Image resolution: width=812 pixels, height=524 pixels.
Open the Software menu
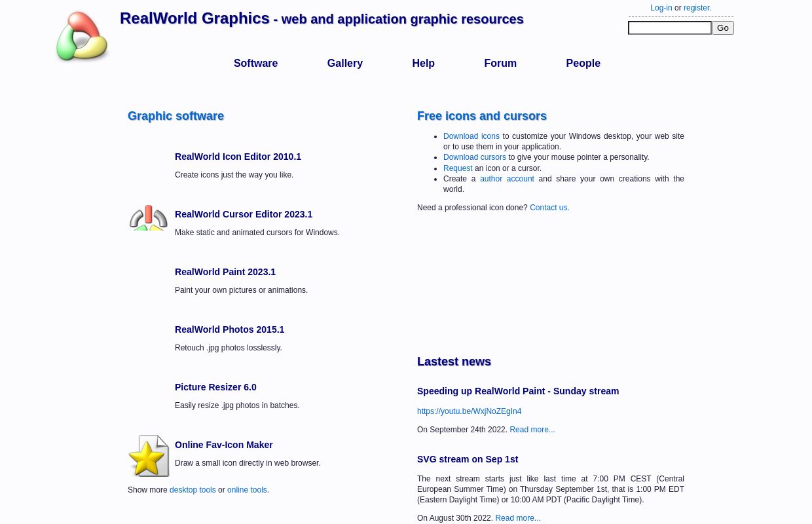pos(255,64)
